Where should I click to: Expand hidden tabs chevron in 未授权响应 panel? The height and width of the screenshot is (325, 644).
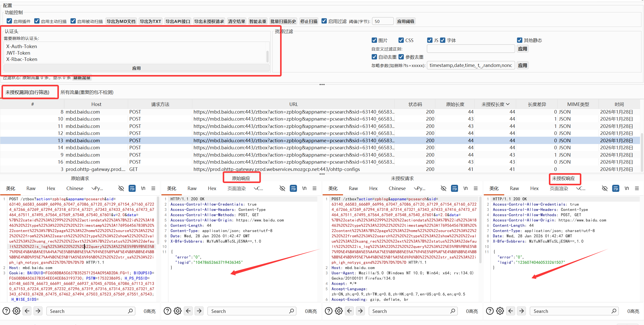click(578, 188)
